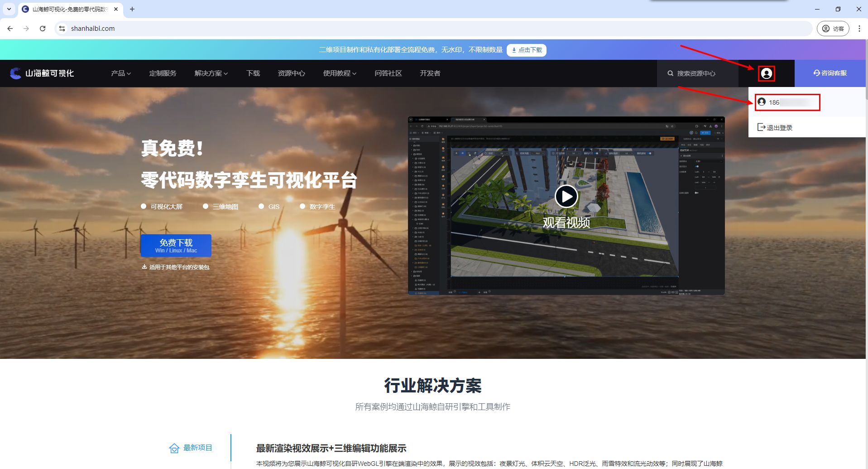Open the 最新渲染视效展示+三维编辑功能展示 heading
The height and width of the screenshot is (469, 868).
click(331, 449)
